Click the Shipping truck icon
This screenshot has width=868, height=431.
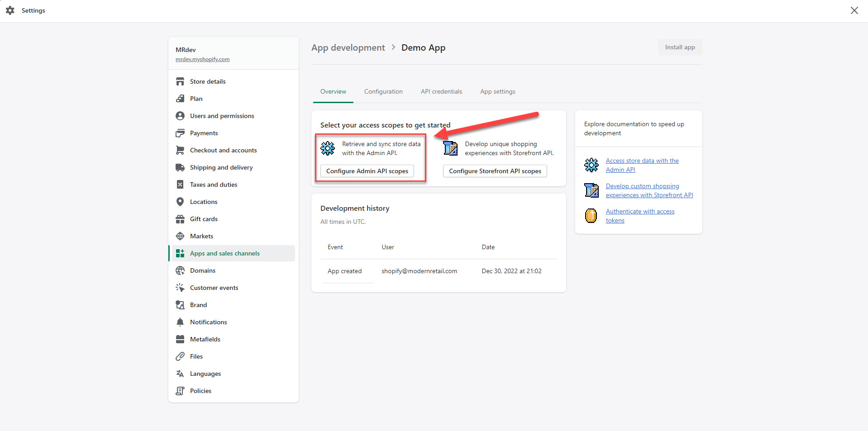tap(180, 167)
